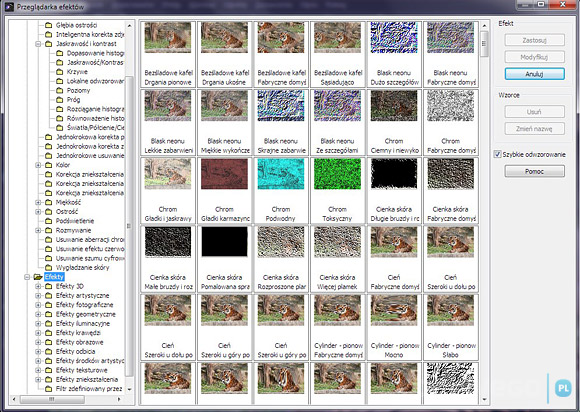Click the Dopasowanie histogramu folder icon
Screen dimensions: 580x412
point(60,53)
